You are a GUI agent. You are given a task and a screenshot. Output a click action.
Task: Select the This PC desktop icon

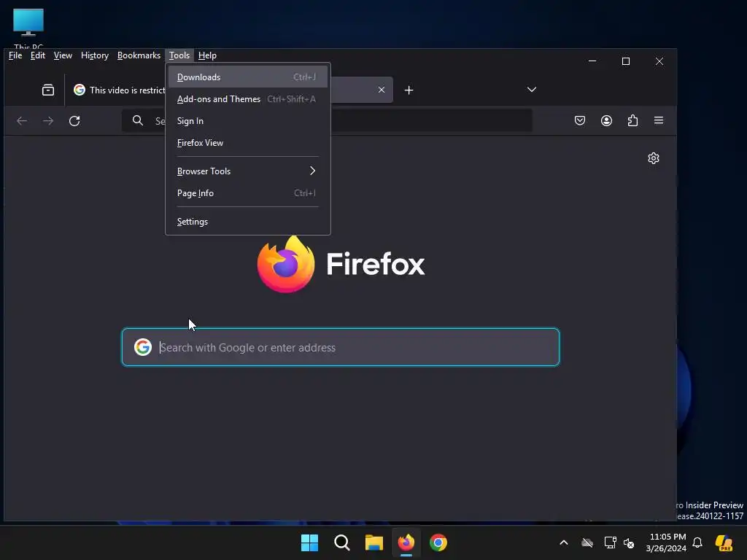pyautogui.click(x=28, y=28)
